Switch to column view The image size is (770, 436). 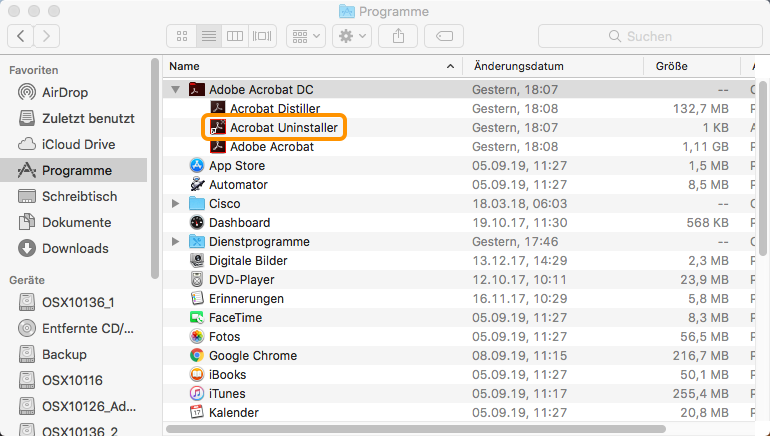[235, 36]
